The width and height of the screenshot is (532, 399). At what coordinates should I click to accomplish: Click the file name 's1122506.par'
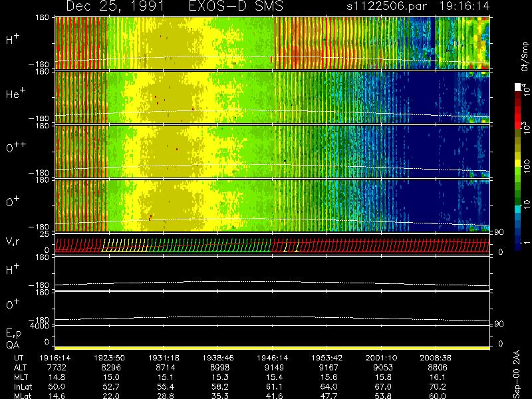click(387, 6)
